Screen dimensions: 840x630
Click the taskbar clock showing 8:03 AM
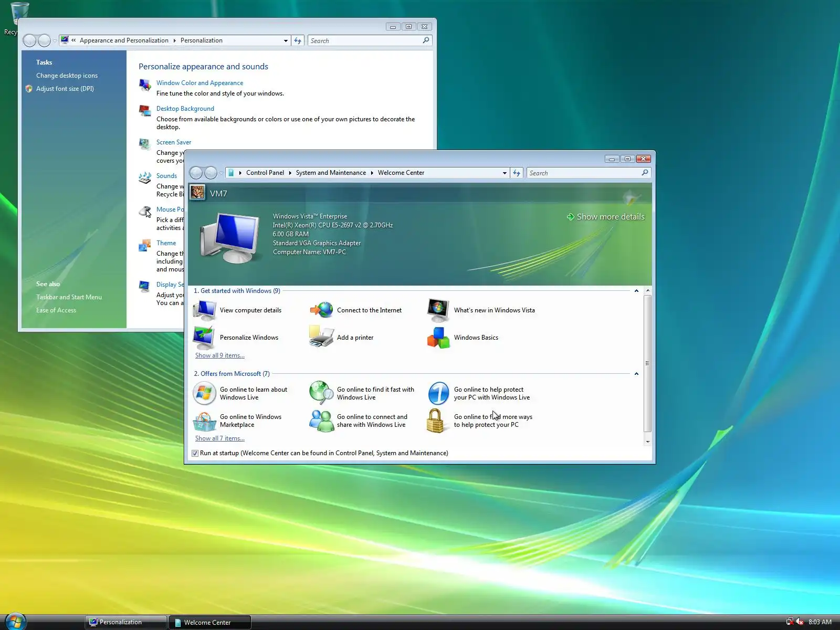pyautogui.click(x=820, y=622)
